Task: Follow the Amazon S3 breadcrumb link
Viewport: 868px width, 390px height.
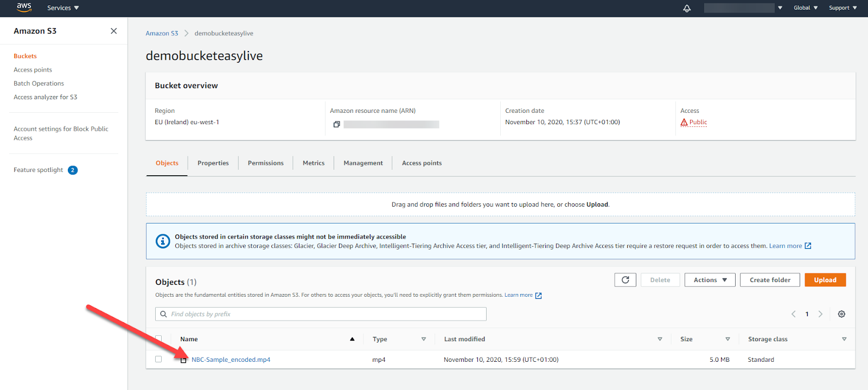Action: click(x=162, y=34)
